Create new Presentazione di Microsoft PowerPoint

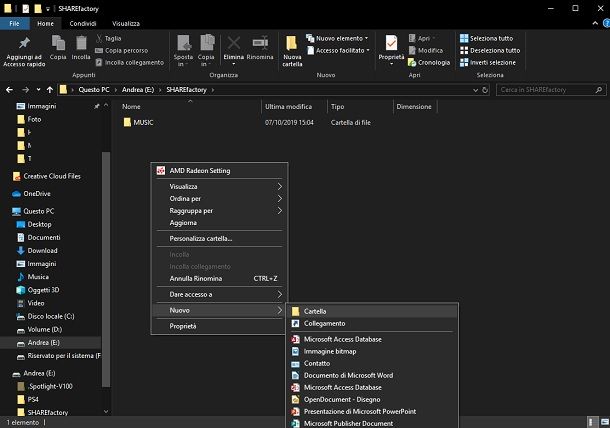[373, 412]
